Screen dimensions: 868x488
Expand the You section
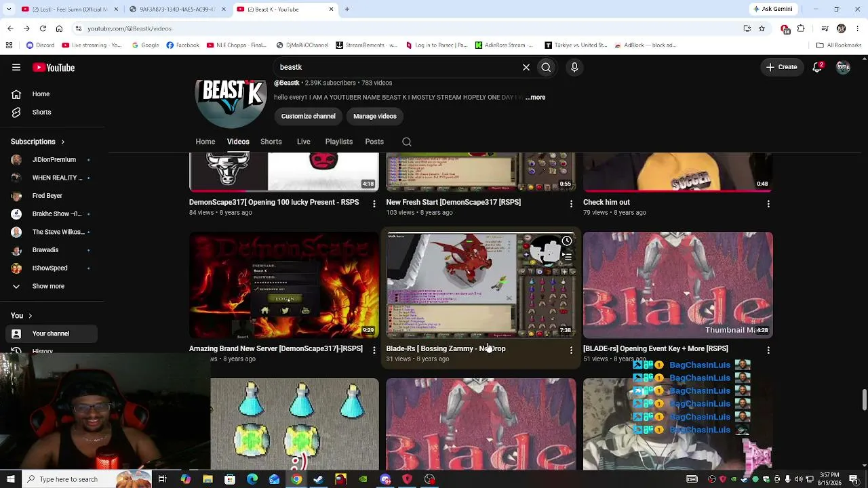point(22,315)
